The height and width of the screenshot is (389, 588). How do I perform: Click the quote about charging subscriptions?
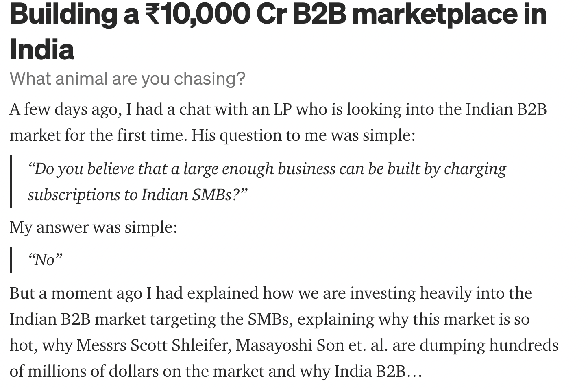(267, 181)
